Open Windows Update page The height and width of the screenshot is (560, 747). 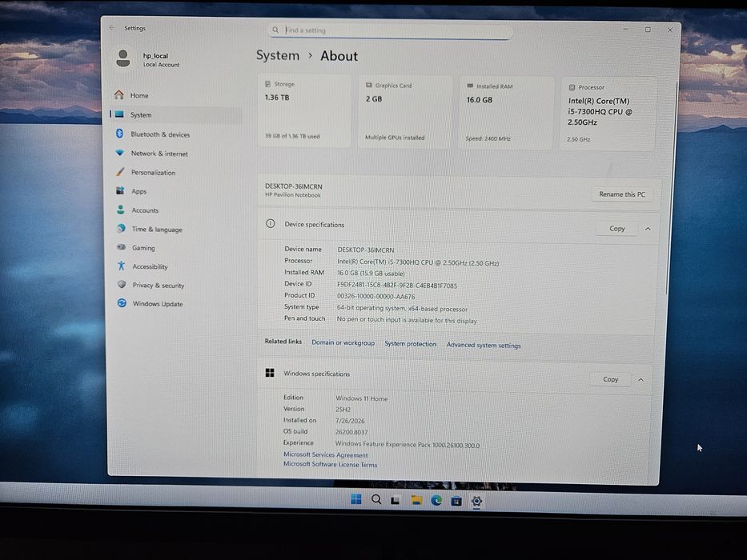[x=175, y=304]
